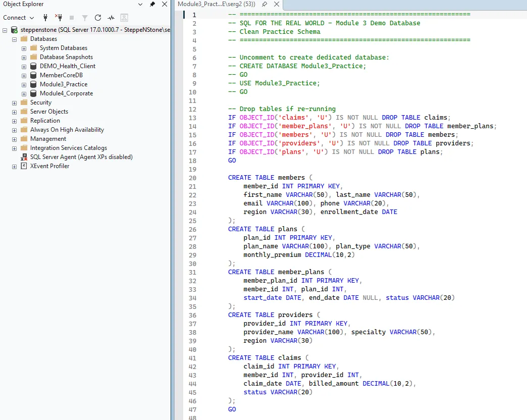527x420 pixels.
Task: Select the XEvent Profiler node
Action: pos(49,166)
